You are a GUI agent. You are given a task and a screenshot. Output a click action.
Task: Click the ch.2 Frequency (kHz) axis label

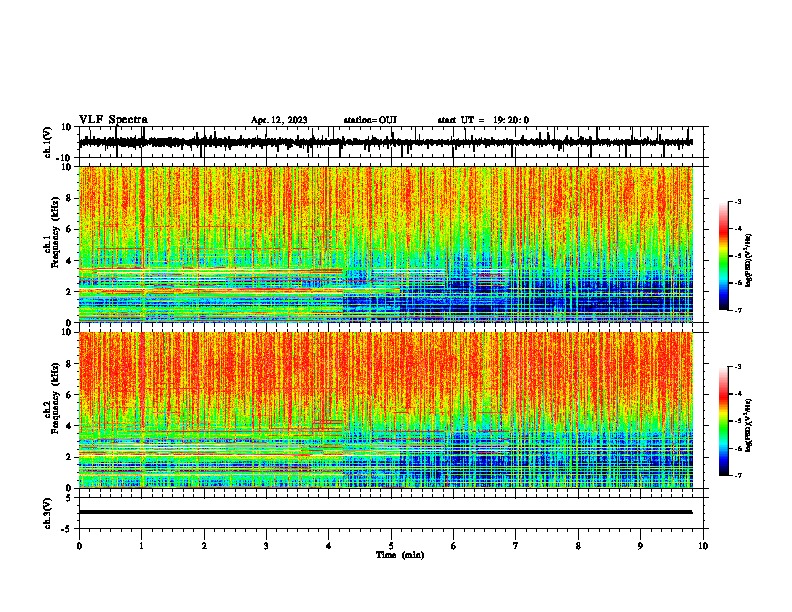coord(57,397)
